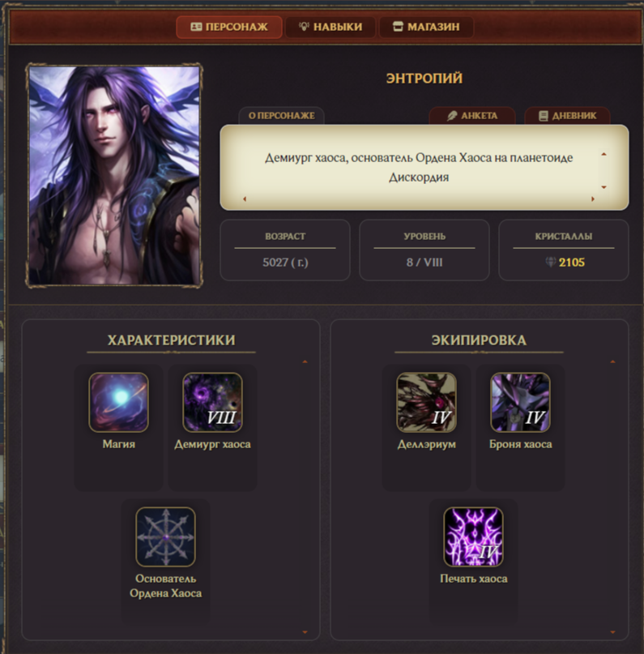Select the Персонаж tab
Image resolution: width=644 pixels, height=654 pixels.
coord(228,27)
